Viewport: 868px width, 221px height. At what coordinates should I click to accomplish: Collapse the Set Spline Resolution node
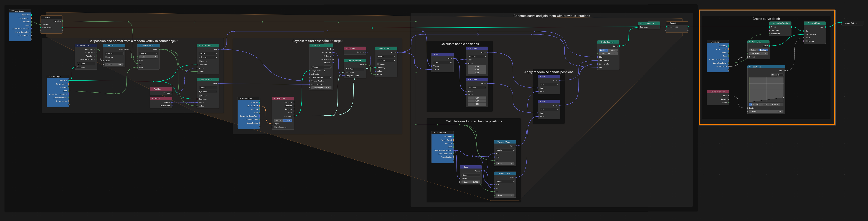772,23
